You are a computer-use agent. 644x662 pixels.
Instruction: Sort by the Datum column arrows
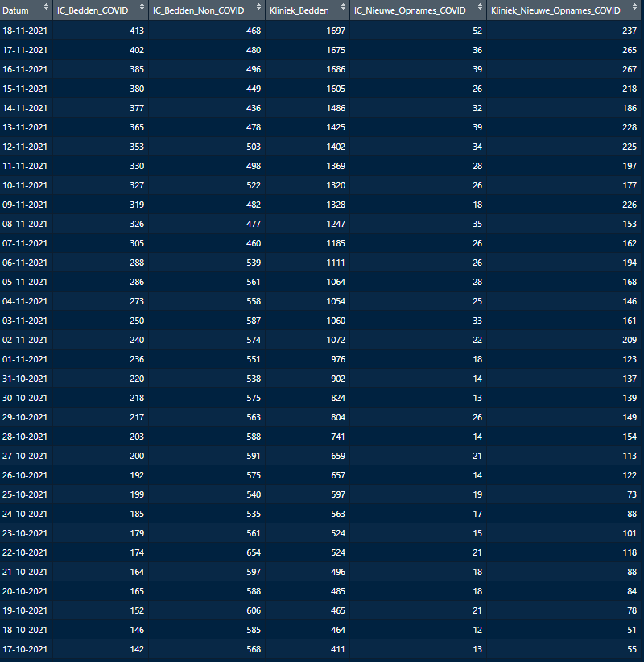tap(46, 7)
